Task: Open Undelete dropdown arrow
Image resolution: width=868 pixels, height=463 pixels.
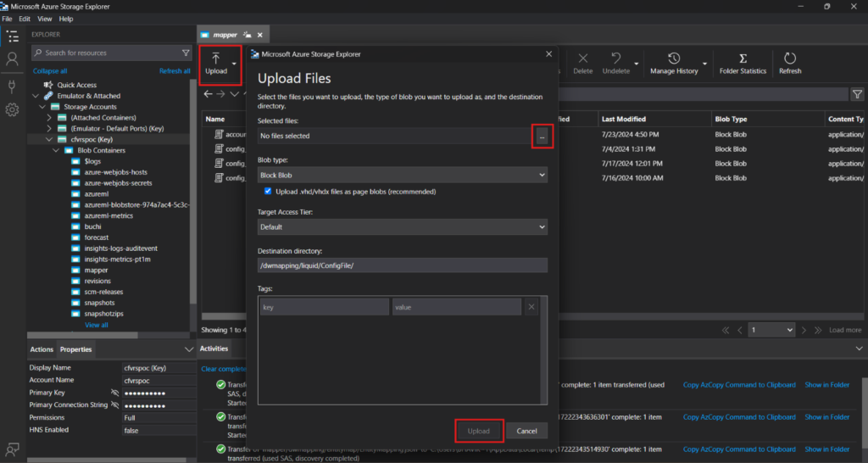Action: (636, 64)
